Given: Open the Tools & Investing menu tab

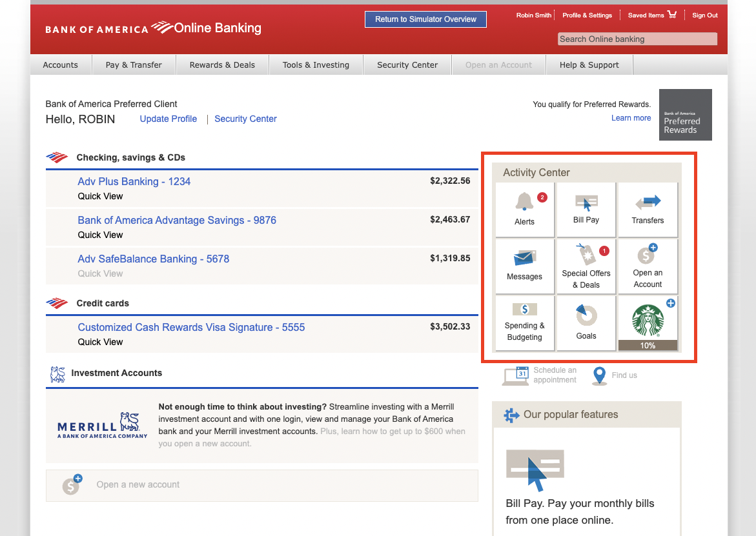Looking at the screenshot, I should [x=316, y=65].
